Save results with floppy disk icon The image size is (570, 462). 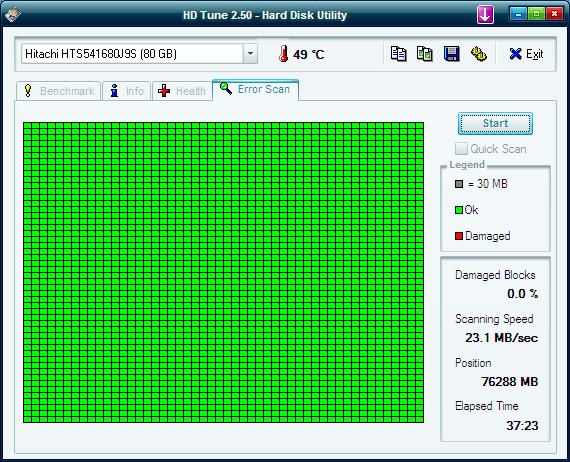click(x=451, y=54)
